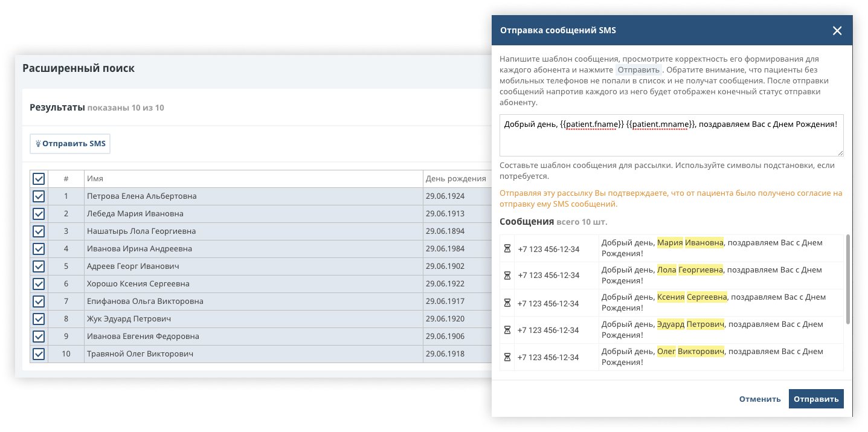Uncheck the checkbox for Жук Эдуард Петрович

point(39,318)
